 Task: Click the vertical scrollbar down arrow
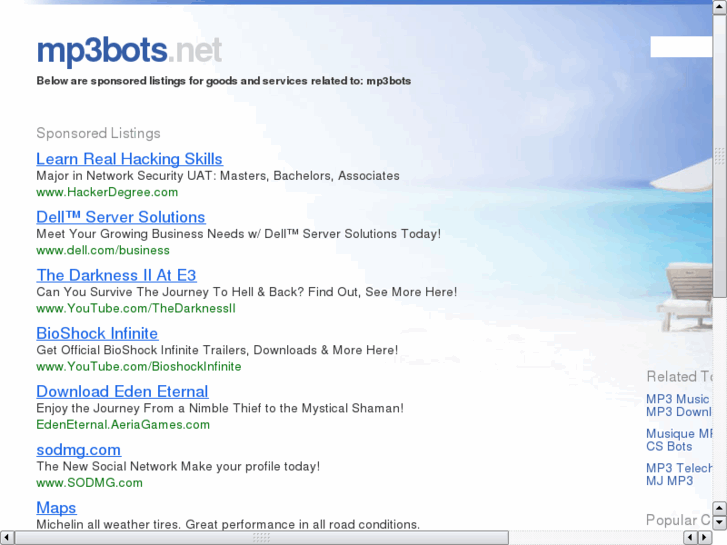pyautogui.click(x=719, y=523)
